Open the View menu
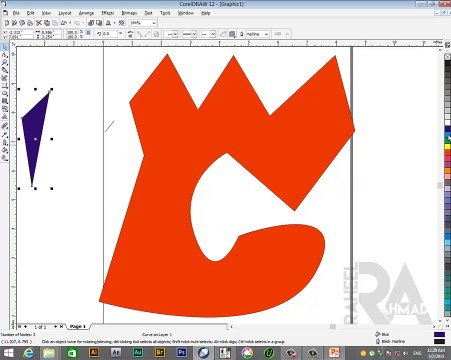Screen dimensions: 451x360 [46, 13]
